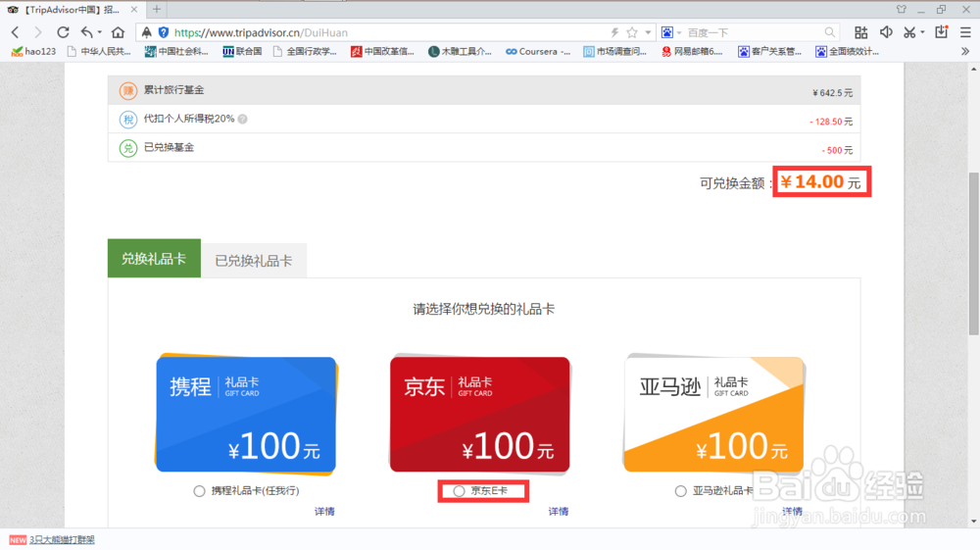Screen dimensions: 980x550
Task: Select the 亚马逊礼品卡 radio button
Action: click(x=681, y=491)
